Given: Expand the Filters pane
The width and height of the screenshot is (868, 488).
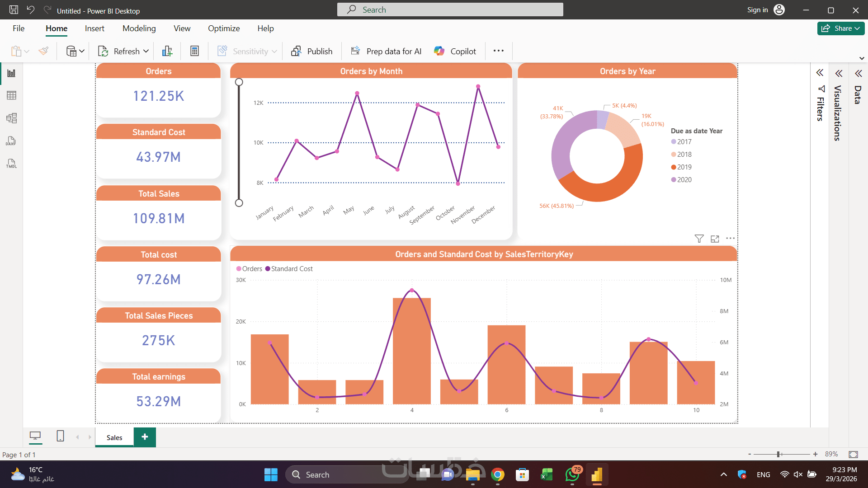Looking at the screenshot, I should point(820,73).
